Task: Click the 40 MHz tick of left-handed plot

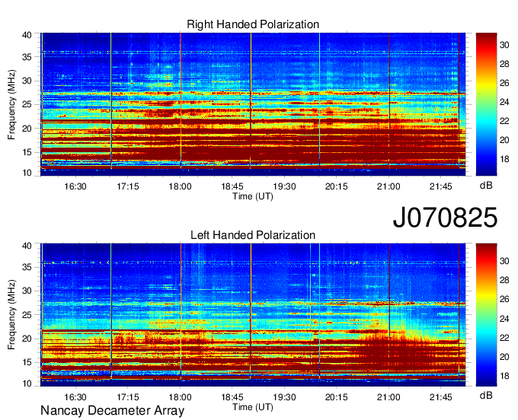Action: pyautogui.click(x=27, y=246)
